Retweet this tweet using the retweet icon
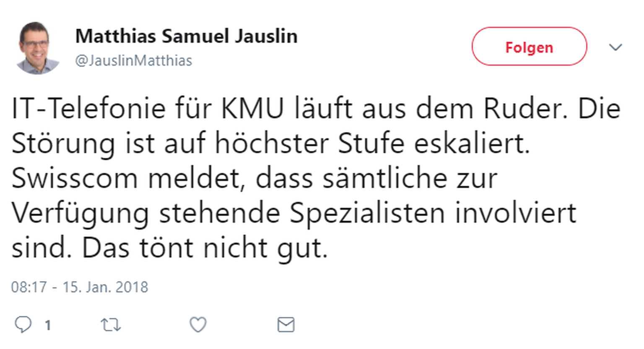The height and width of the screenshot is (349, 644). 111,325
